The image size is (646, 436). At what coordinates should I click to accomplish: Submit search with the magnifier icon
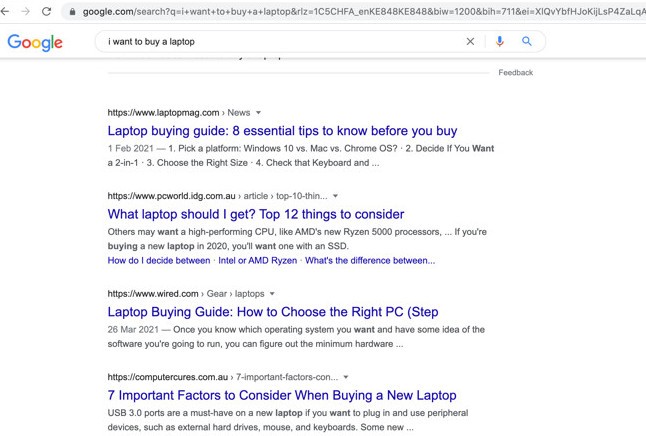[x=527, y=41]
